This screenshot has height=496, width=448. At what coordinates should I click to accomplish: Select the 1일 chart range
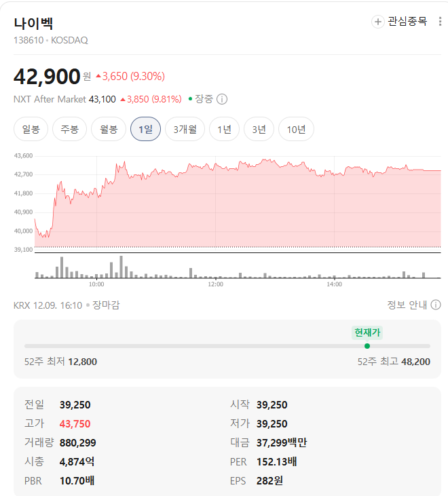(145, 129)
